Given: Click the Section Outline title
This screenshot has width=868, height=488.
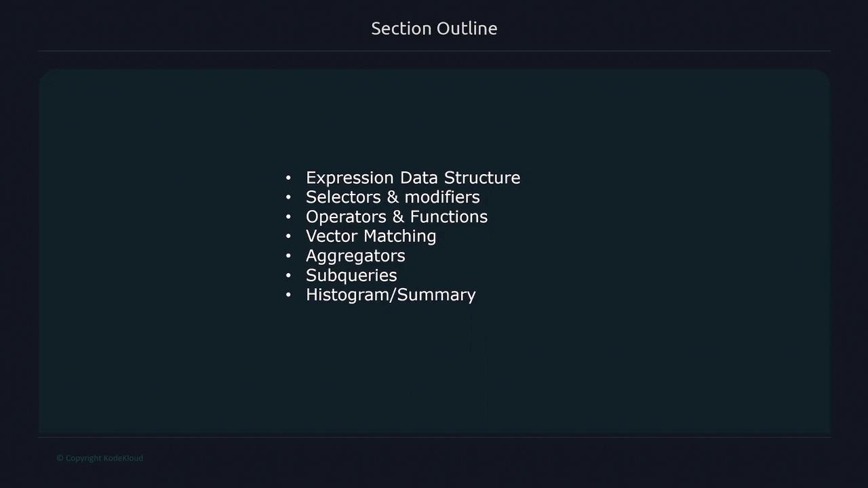Looking at the screenshot, I should (434, 28).
